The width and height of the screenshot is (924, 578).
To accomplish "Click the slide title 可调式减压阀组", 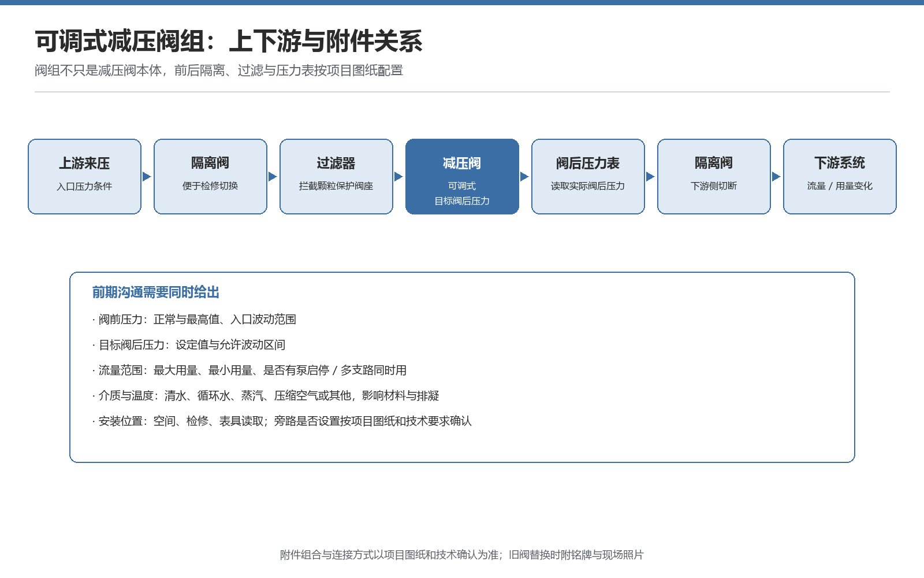I will click(x=229, y=42).
